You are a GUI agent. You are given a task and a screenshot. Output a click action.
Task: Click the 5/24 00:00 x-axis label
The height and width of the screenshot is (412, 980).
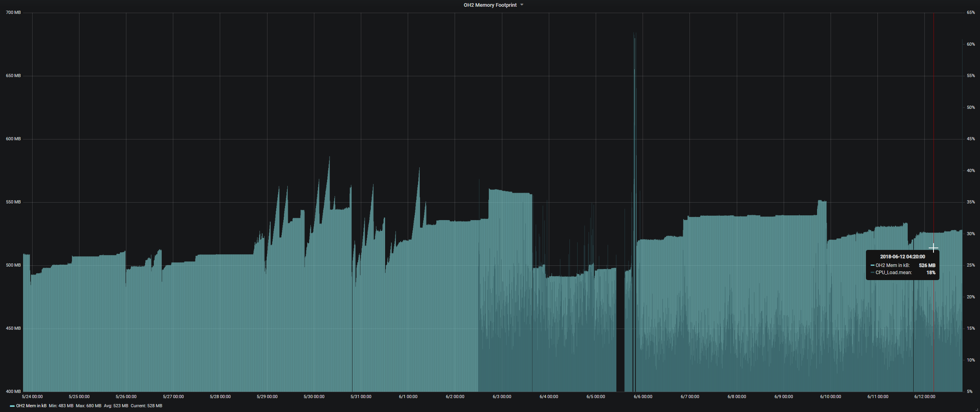pyautogui.click(x=32, y=397)
